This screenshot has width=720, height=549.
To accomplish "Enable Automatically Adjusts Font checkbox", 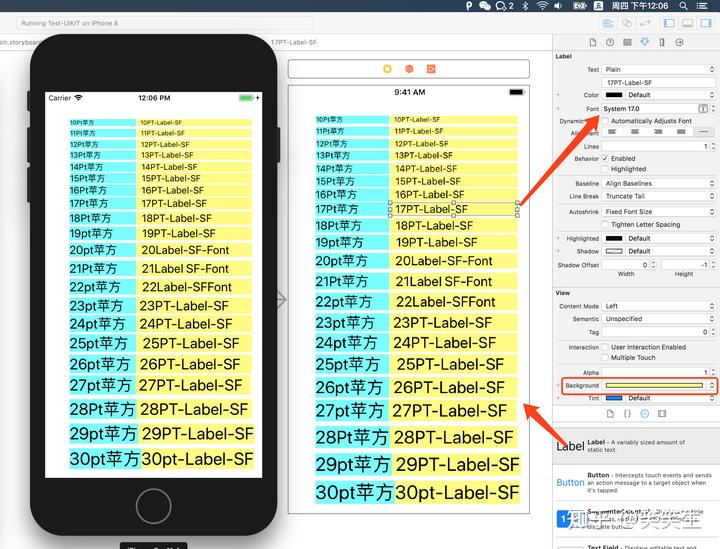I will pyautogui.click(x=605, y=121).
